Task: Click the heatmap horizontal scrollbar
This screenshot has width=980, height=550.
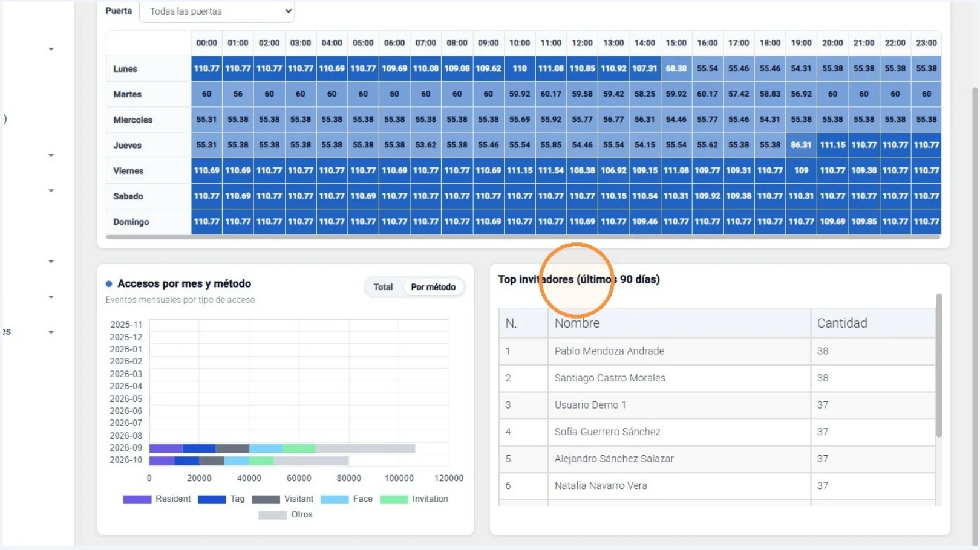Action: (523, 237)
